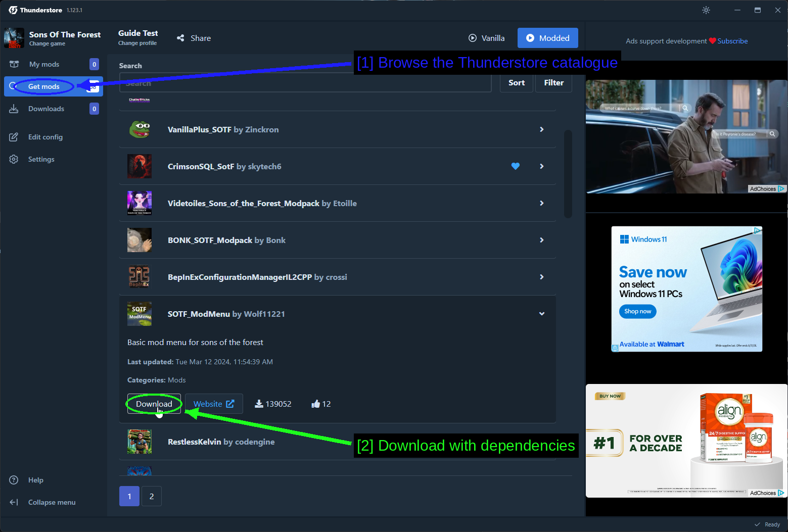The width and height of the screenshot is (788, 532).
Task: Open the My mods section
Action: click(x=54, y=64)
